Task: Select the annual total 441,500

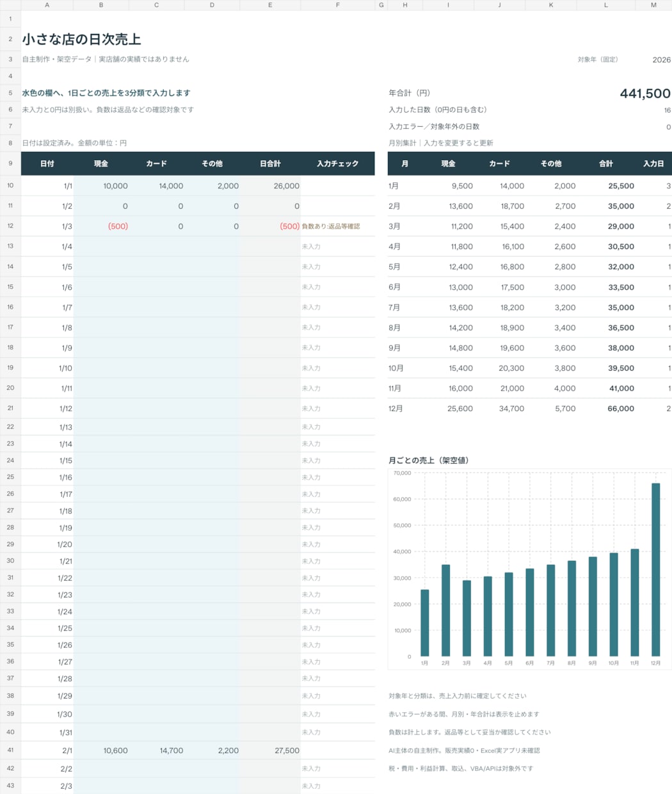Action: coord(644,93)
